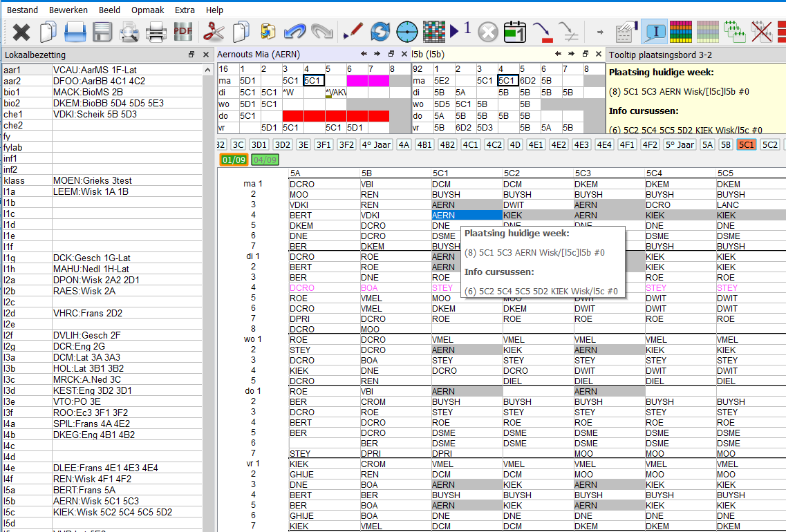Image resolution: width=786 pixels, height=532 pixels.
Task: Click the calendar day 1 icon
Action: click(x=515, y=32)
